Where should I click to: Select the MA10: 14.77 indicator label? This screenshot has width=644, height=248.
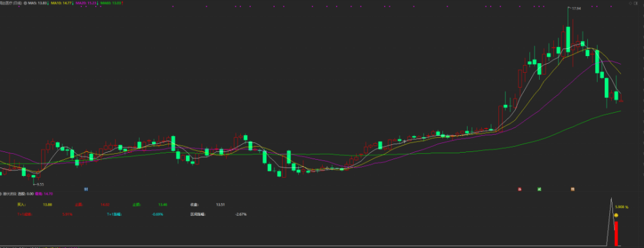click(61, 3)
